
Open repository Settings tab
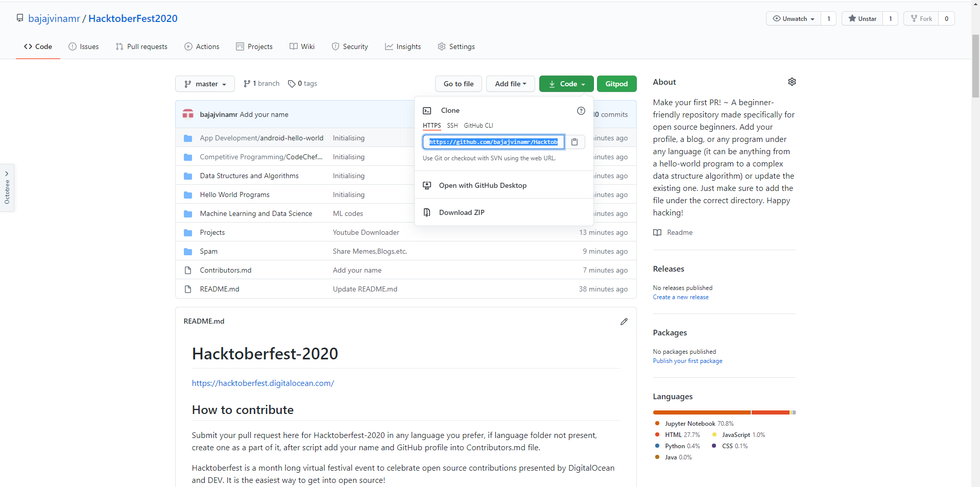(x=456, y=46)
